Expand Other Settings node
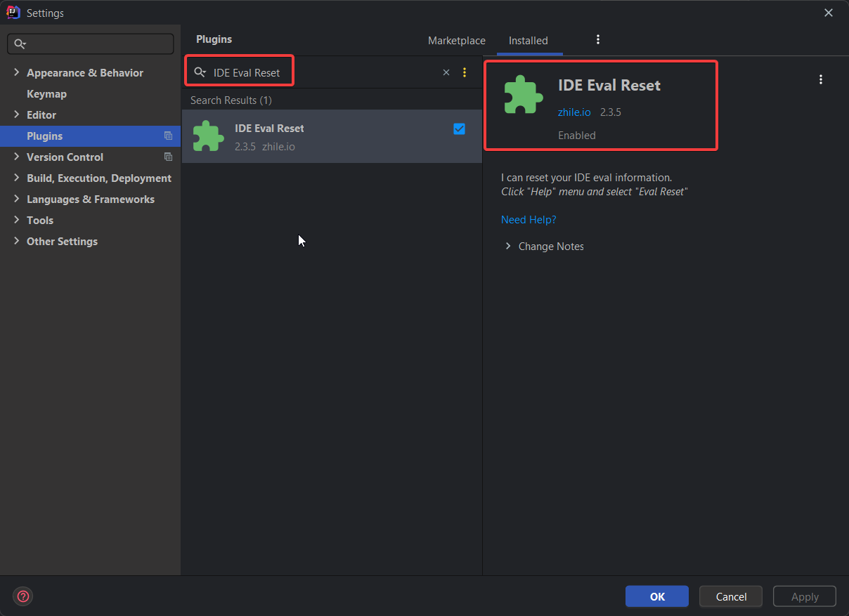The height and width of the screenshot is (616, 849). coord(16,241)
